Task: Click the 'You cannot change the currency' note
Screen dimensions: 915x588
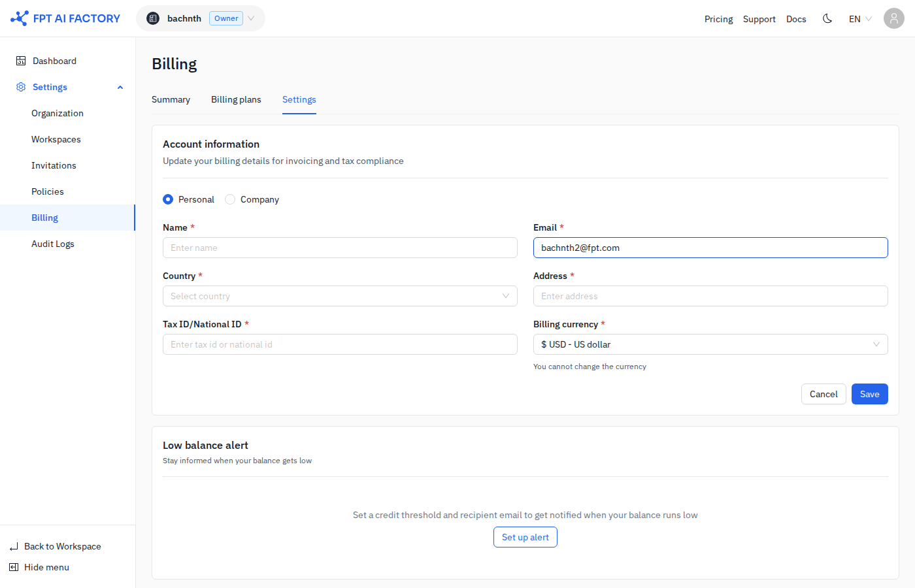Action: (590, 367)
